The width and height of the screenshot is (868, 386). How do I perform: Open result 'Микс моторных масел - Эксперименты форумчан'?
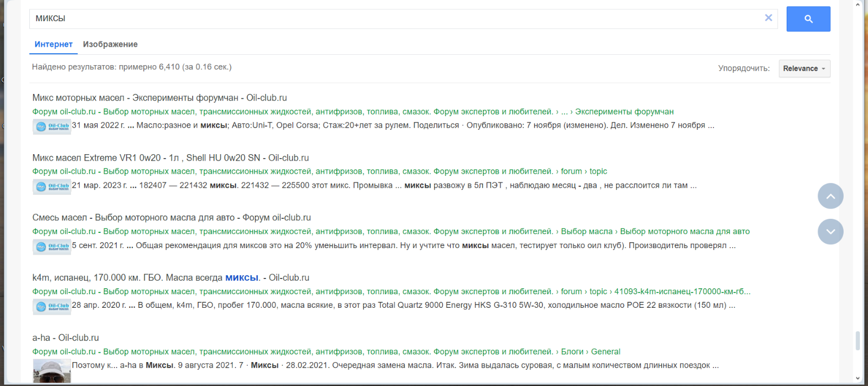click(159, 98)
